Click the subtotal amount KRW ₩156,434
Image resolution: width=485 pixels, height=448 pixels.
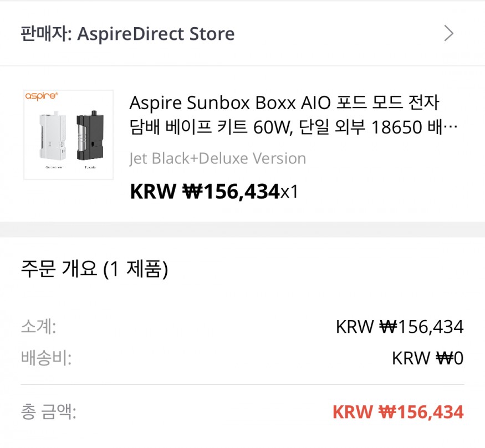[399, 327]
